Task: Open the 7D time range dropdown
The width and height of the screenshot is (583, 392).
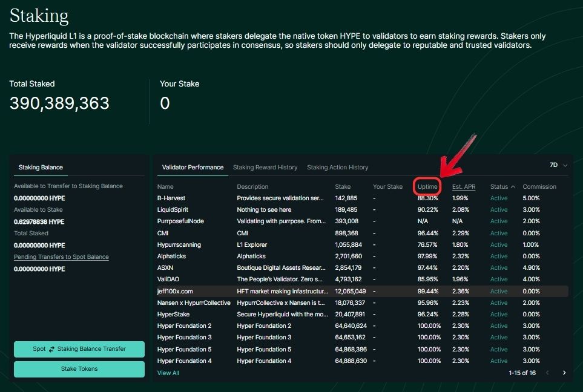Action: point(558,165)
